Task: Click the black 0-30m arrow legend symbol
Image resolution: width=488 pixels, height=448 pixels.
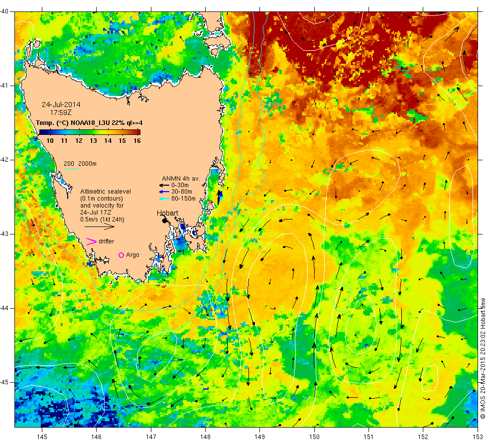Action: point(164,185)
